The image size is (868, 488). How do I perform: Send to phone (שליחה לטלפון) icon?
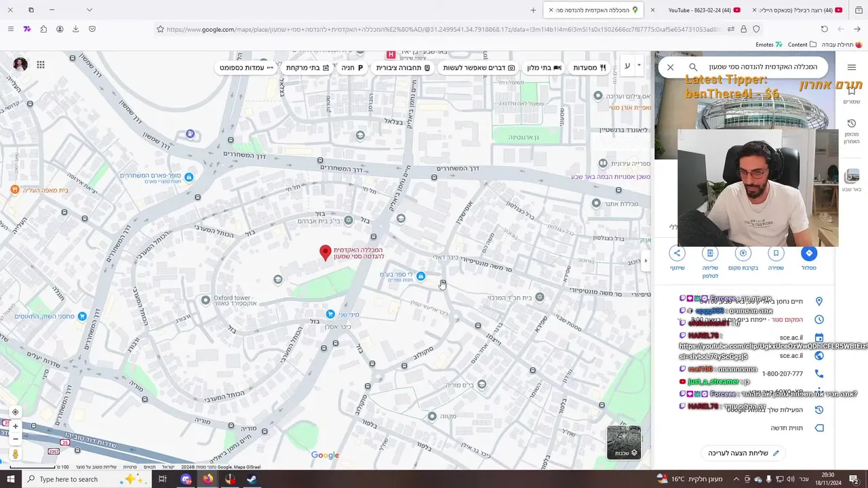pyautogui.click(x=710, y=253)
